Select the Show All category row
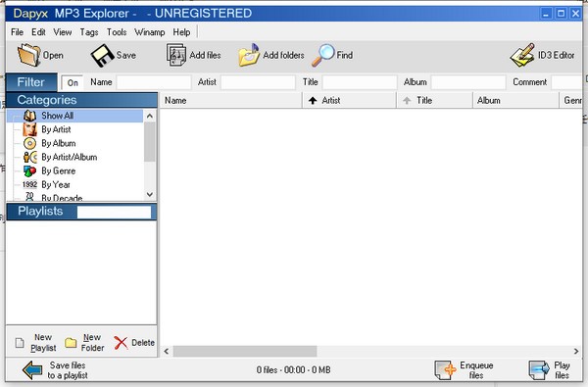Screen dimensions: 588x387 pyautogui.click(x=74, y=116)
